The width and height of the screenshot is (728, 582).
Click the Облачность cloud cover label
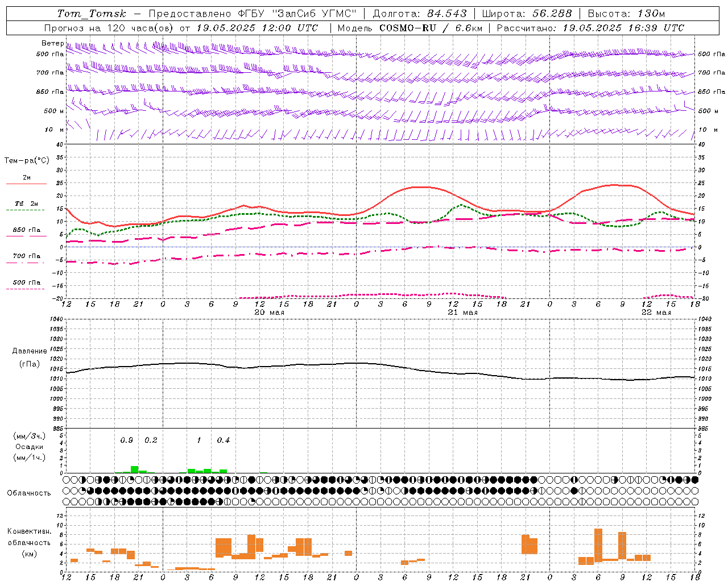(29, 493)
